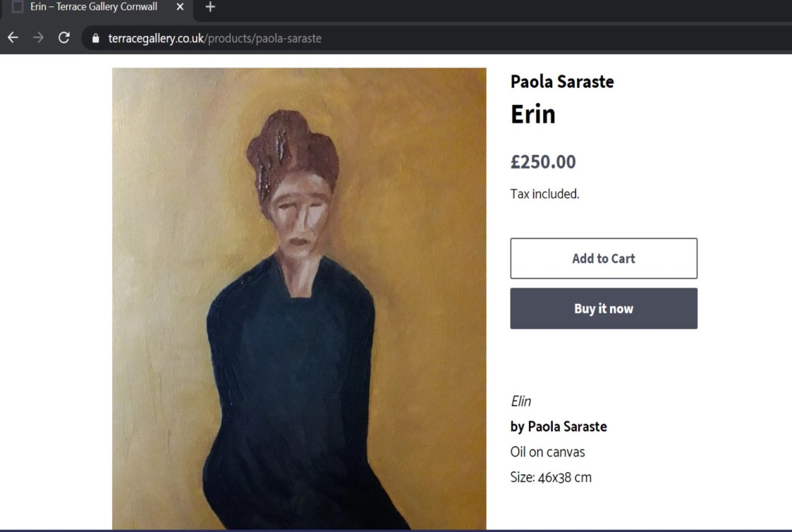Click the Tax included note
The height and width of the screenshot is (532, 792).
click(x=544, y=194)
